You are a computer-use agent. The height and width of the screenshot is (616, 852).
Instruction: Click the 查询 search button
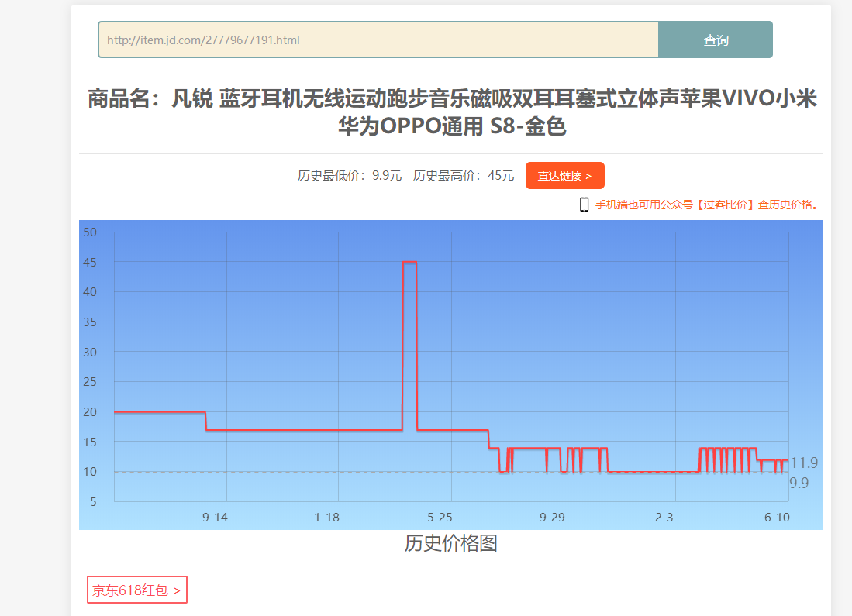[715, 40]
